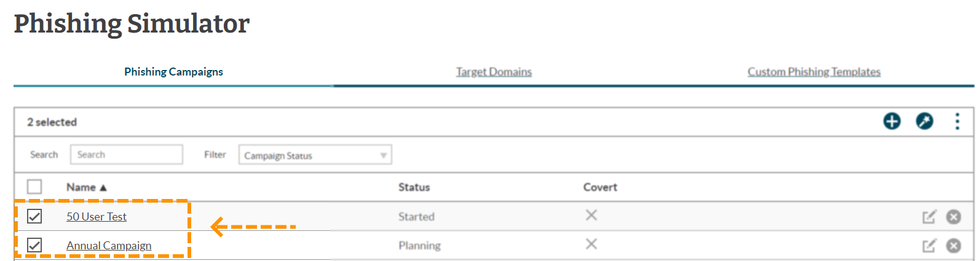
Task: Edit the 50 User Test campaign
Action: (929, 217)
